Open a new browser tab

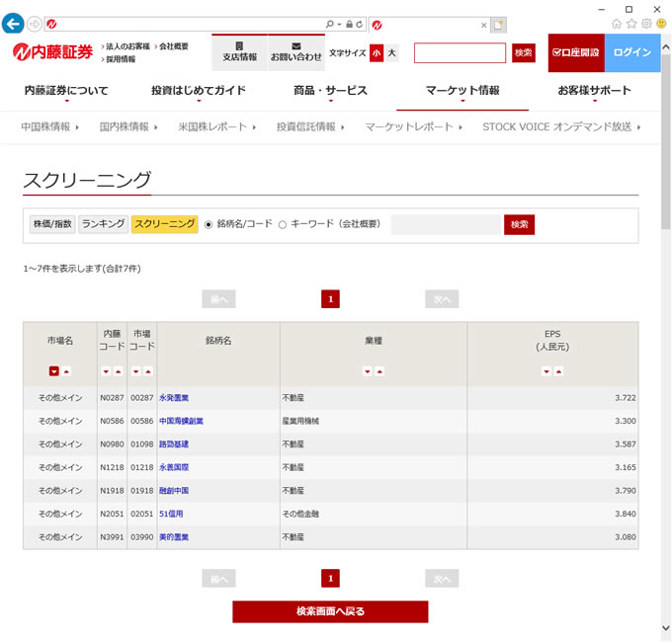pyautogui.click(x=498, y=25)
